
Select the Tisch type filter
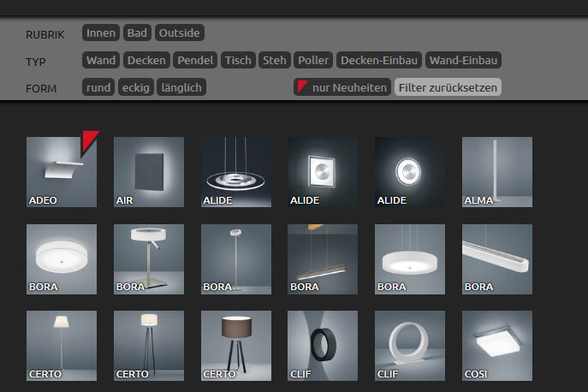tap(238, 61)
